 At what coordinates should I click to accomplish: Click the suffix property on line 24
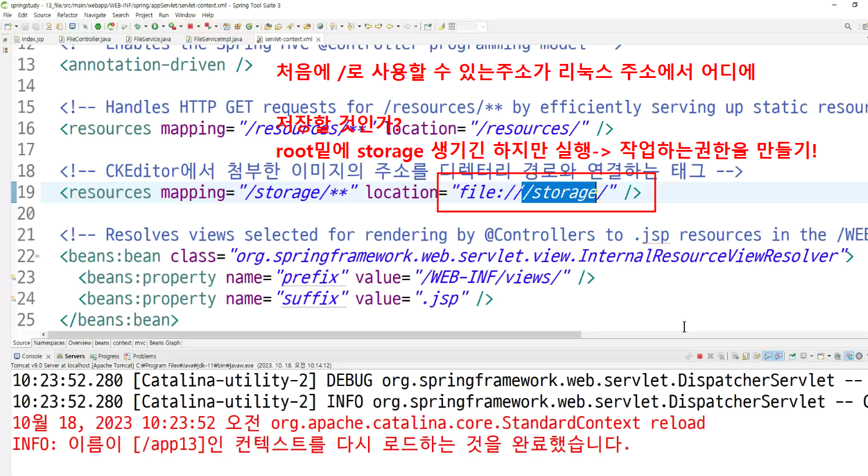[285, 299]
